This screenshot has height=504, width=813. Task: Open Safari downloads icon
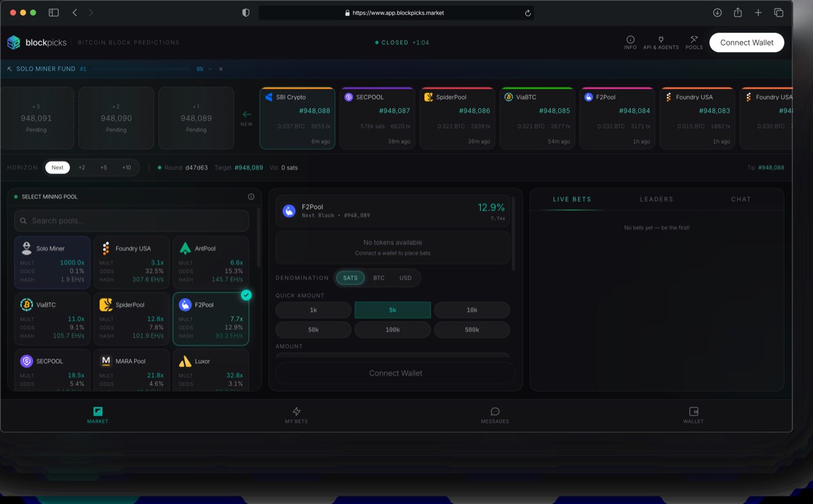[x=717, y=13]
